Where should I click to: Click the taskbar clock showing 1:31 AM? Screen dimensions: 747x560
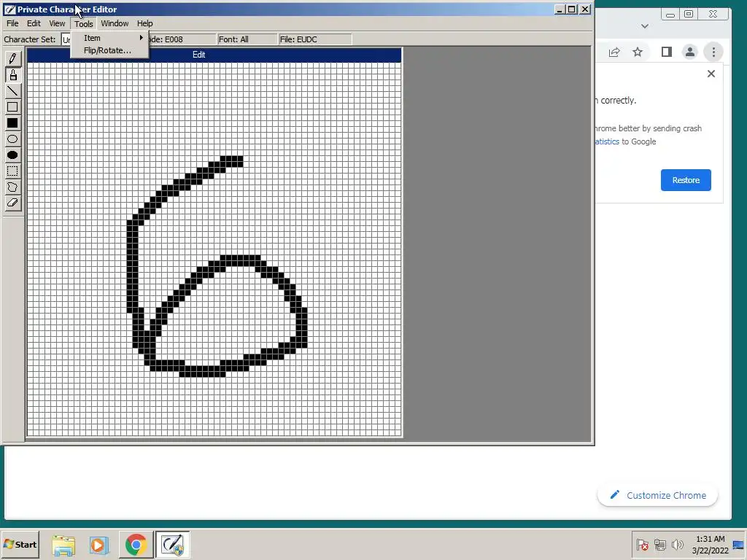click(711, 545)
